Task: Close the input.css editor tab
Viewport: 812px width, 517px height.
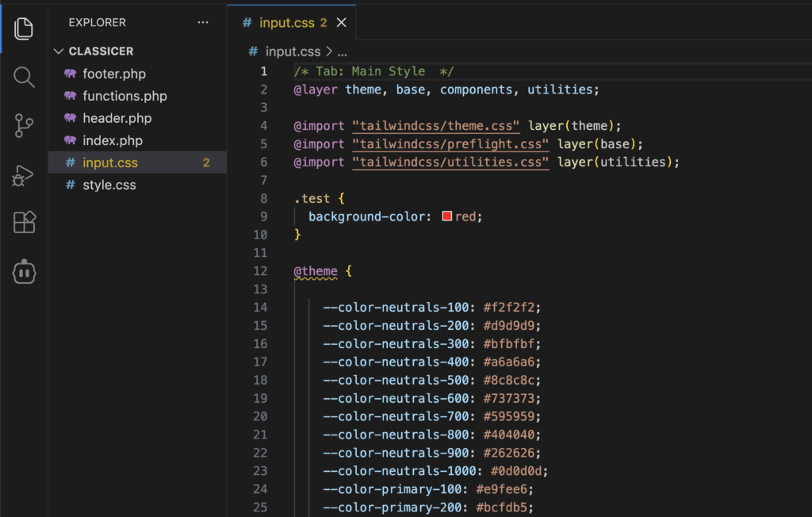Action: tap(342, 23)
